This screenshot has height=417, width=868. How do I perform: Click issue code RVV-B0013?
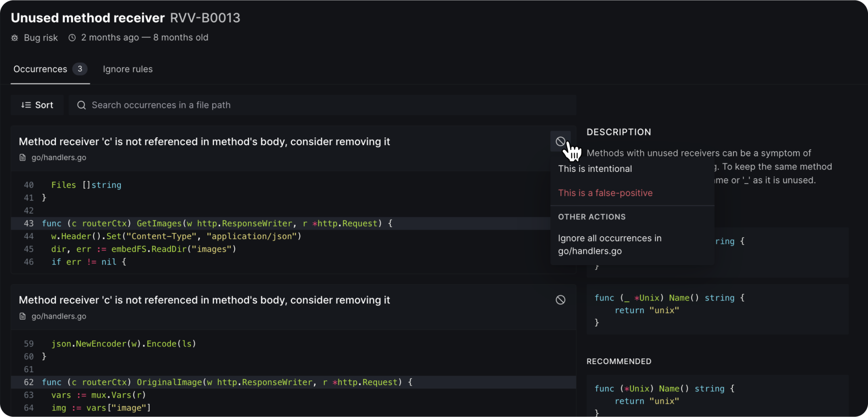point(205,18)
